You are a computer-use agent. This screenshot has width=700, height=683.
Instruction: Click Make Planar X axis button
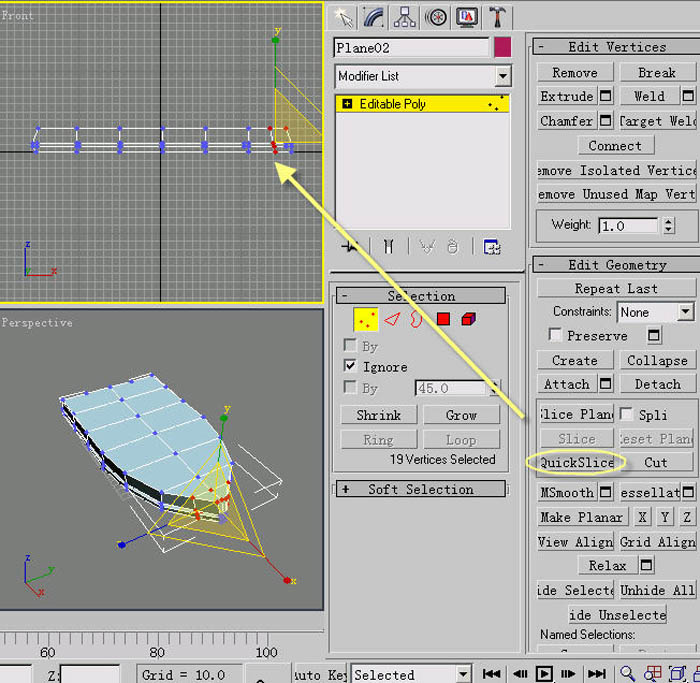pyautogui.click(x=642, y=517)
